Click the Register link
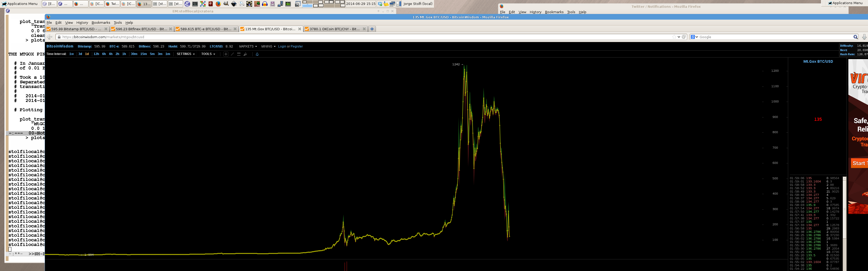This screenshot has width=868, height=271. click(x=297, y=46)
